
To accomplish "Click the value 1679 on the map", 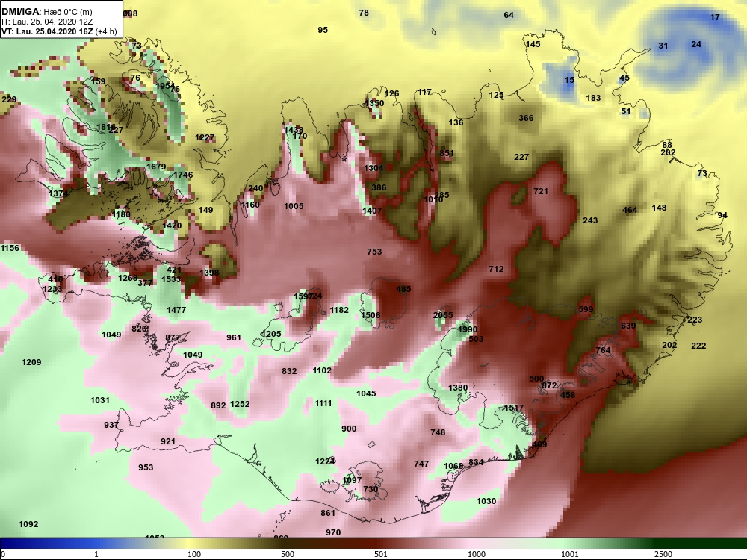I will 156,167.
